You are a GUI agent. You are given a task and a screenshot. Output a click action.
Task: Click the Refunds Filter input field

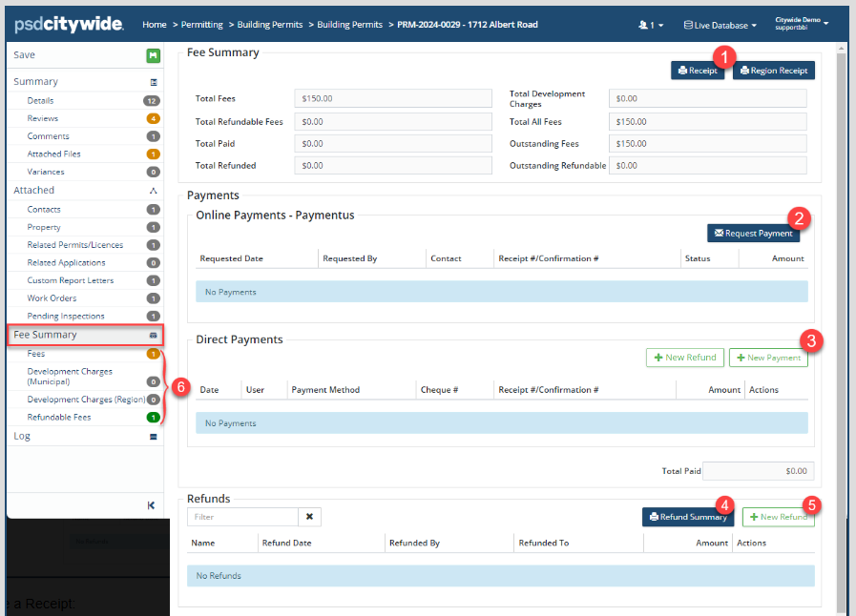tap(242, 517)
